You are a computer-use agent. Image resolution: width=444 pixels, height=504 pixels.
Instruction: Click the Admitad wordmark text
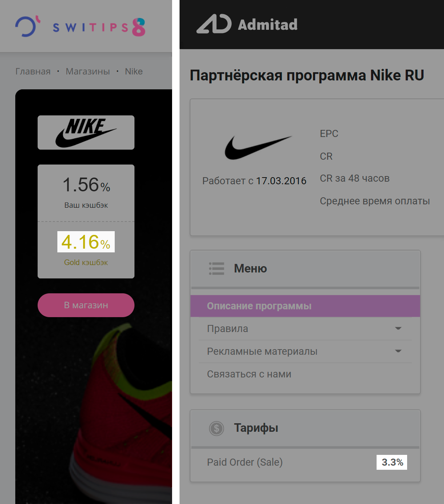[x=268, y=25]
